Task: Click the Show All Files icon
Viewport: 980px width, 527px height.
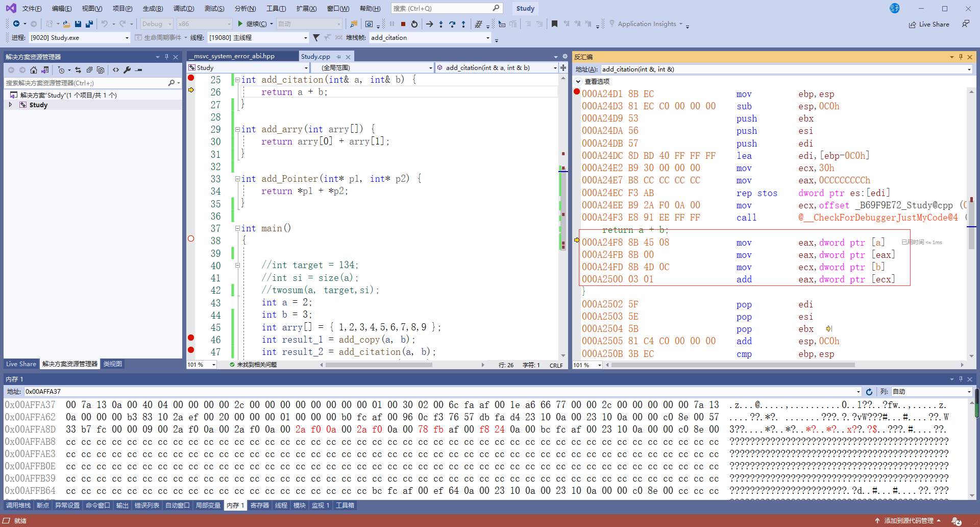Action: pyautogui.click(x=101, y=70)
